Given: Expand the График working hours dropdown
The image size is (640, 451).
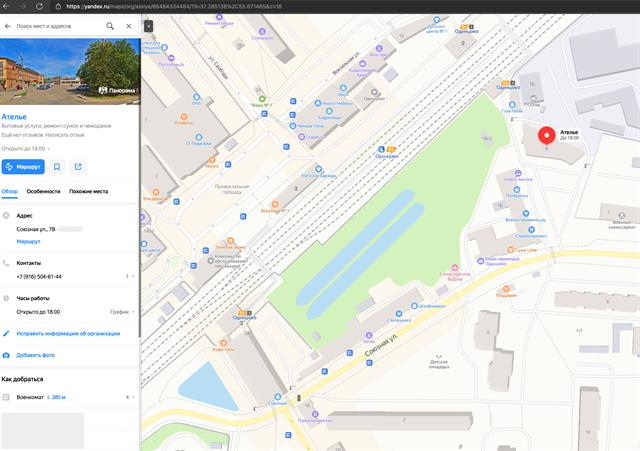Looking at the screenshot, I should click(x=122, y=312).
